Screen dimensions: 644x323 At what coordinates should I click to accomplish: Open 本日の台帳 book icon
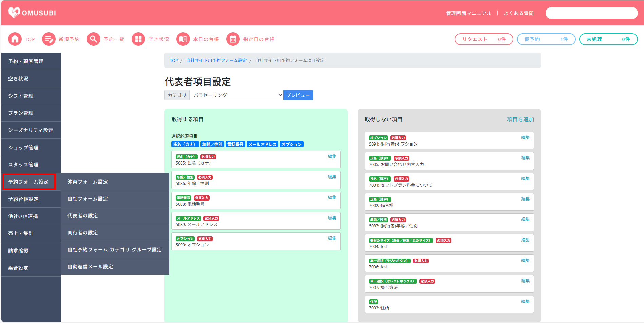[183, 39]
